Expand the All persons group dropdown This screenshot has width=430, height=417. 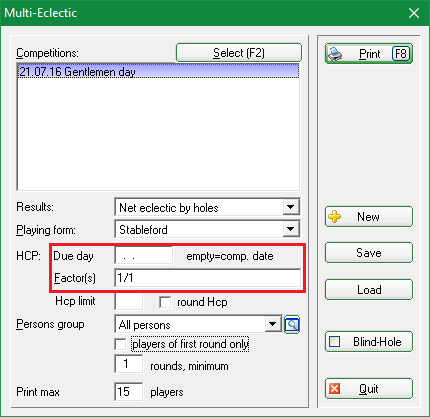273,324
